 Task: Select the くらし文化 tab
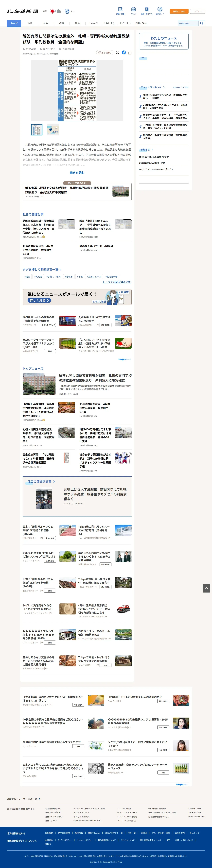point(109,23)
